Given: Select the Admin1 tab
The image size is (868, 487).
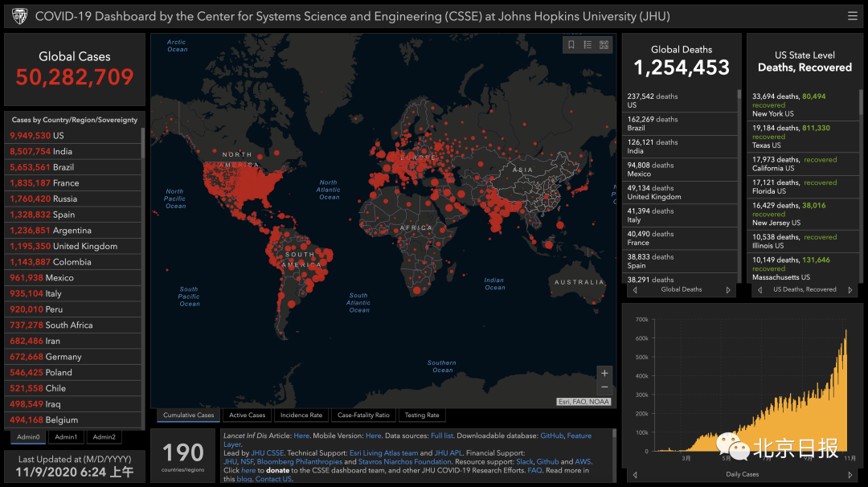Looking at the screenshot, I should click(66, 437).
